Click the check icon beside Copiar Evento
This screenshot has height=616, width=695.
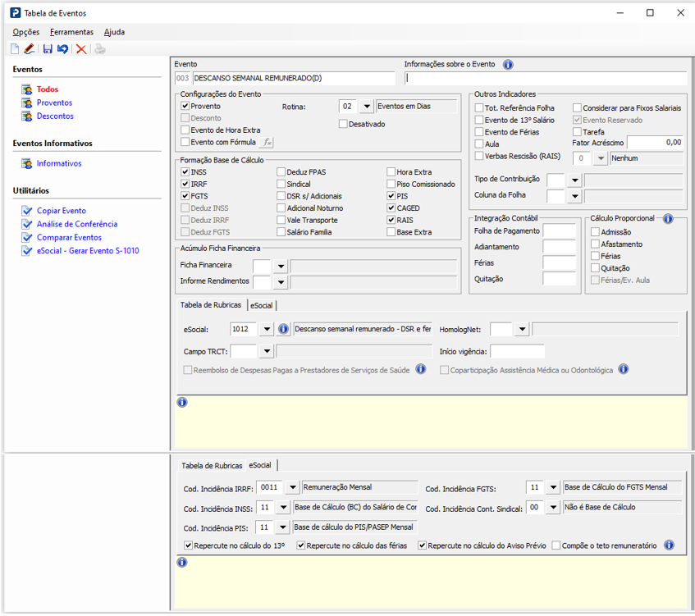point(27,211)
